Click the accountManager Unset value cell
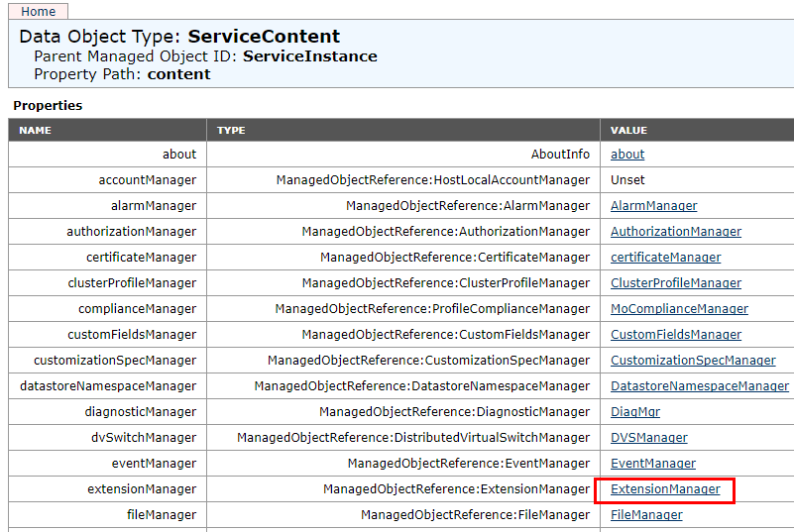The image size is (794, 532). coord(627,180)
